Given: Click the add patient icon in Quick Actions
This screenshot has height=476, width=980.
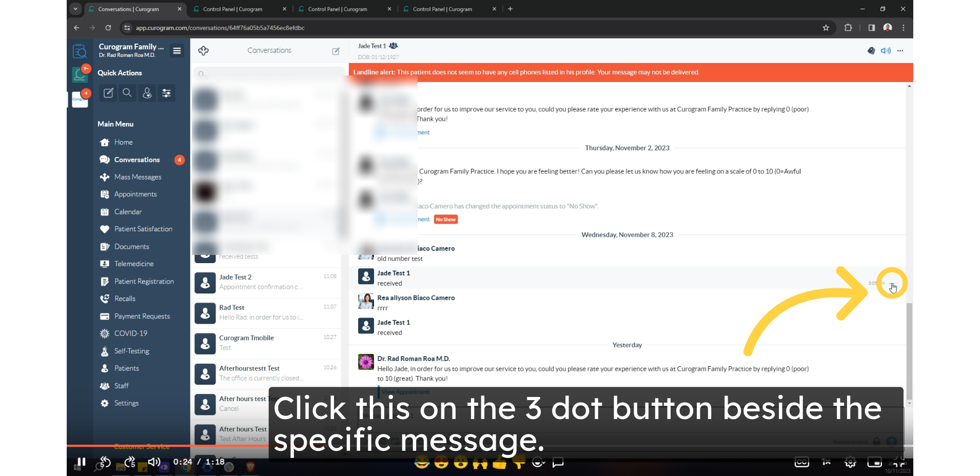Looking at the screenshot, I should click(x=147, y=93).
